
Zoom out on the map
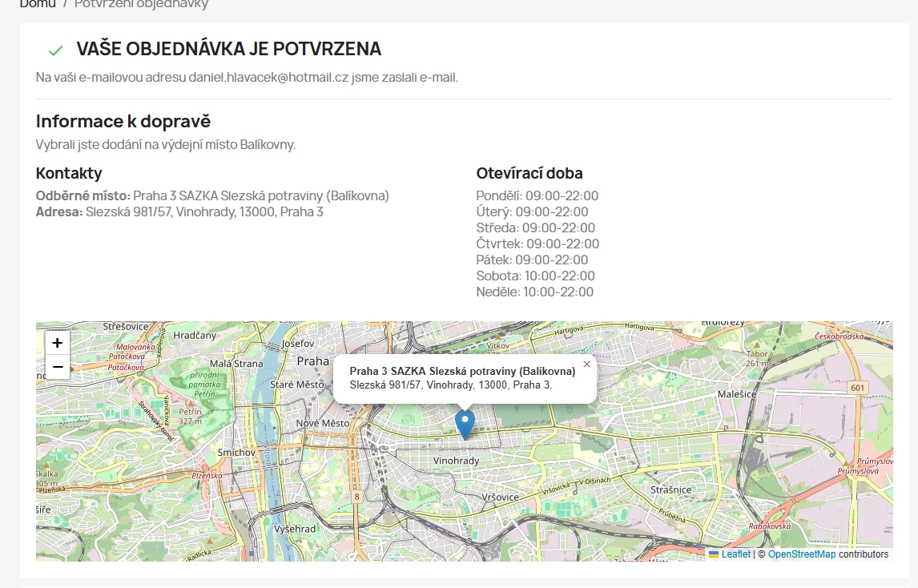[58, 368]
